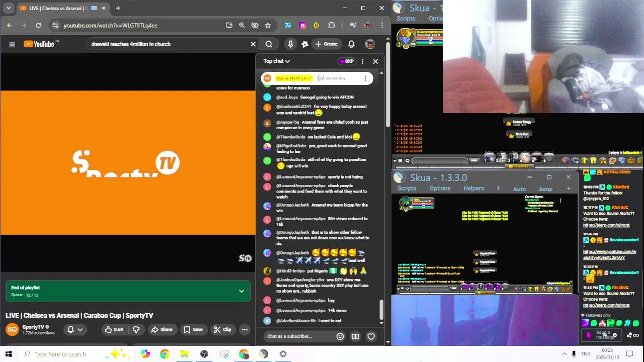Viewport: 644px width, 362px height.
Task: Reload the Chrome page
Action: [x=38, y=25]
